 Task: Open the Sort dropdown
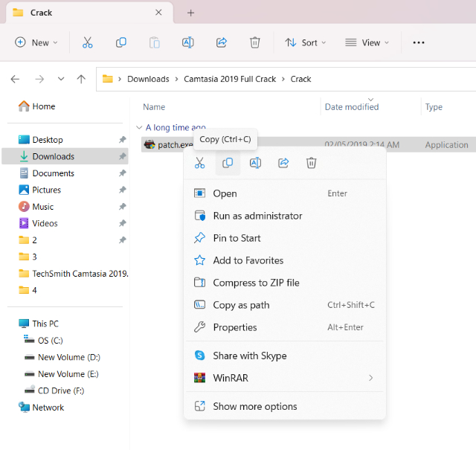click(306, 42)
